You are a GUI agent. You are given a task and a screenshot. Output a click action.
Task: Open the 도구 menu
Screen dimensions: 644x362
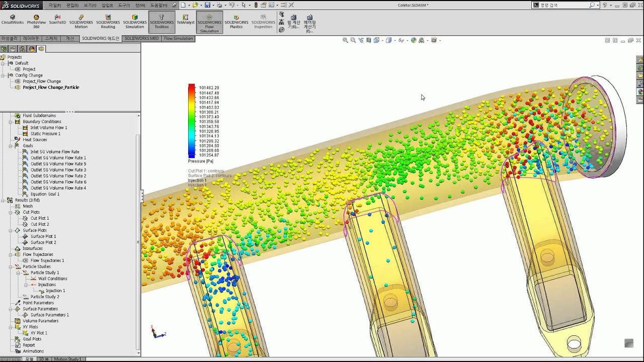click(124, 5)
